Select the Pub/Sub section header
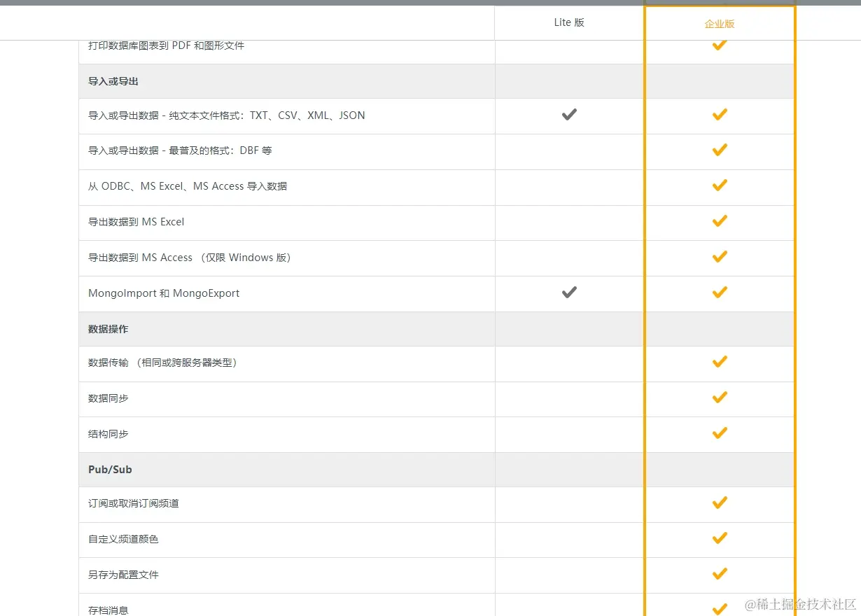This screenshot has height=616, width=861. click(110, 470)
